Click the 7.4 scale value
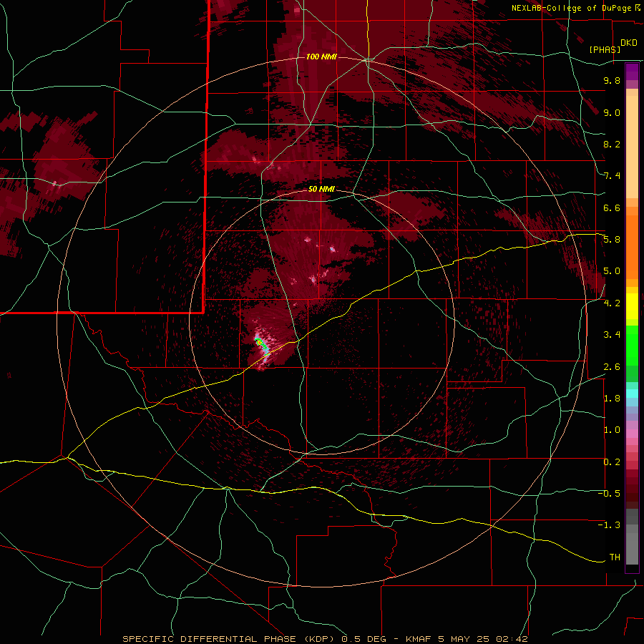 coord(612,176)
